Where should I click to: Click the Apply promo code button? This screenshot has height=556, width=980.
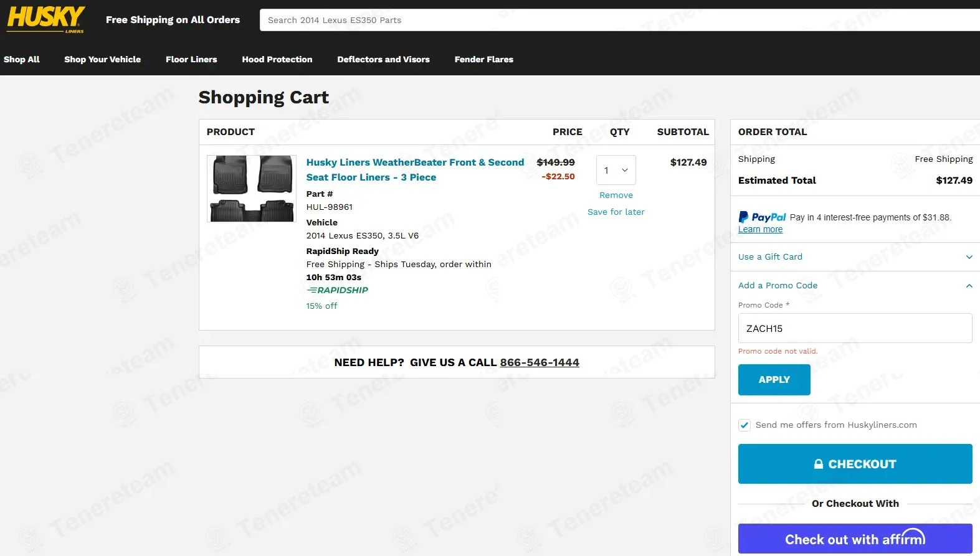tap(774, 380)
